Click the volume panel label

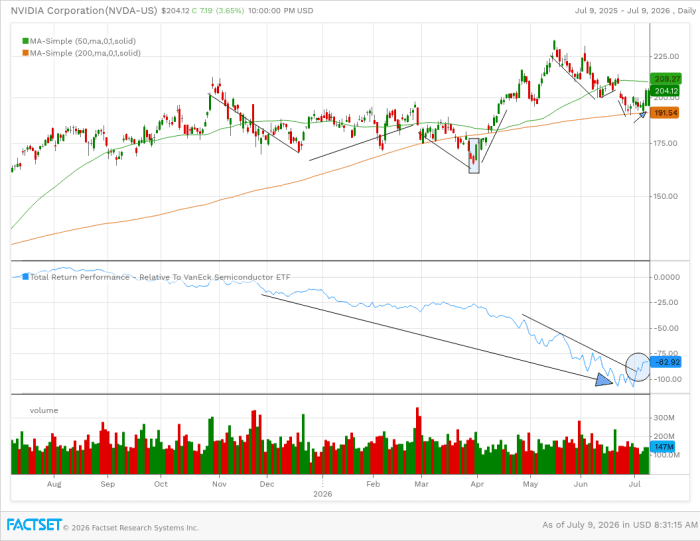pyautogui.click(x=44, y=410)
